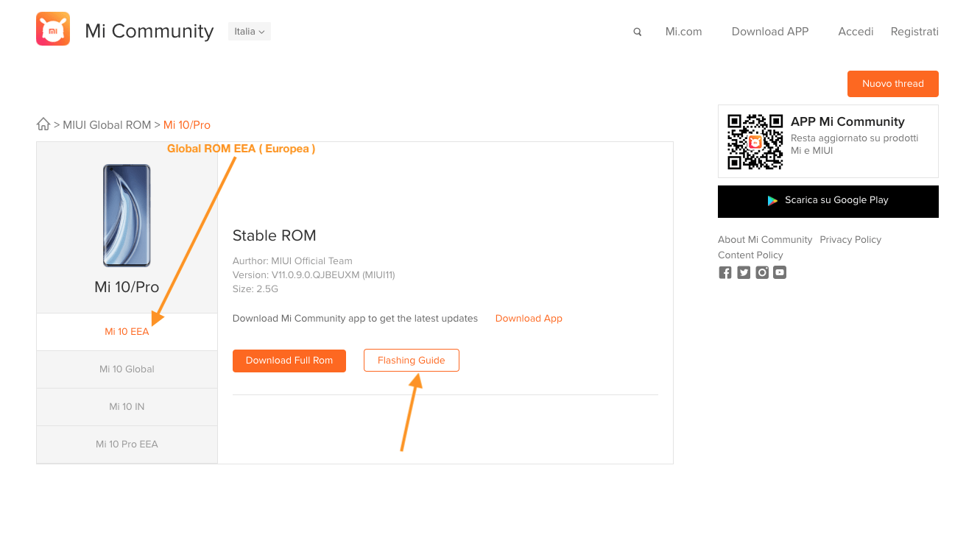Click the Mi Community logo icon
The height and width of the screenshot is (549, 980).
point(53,29)
